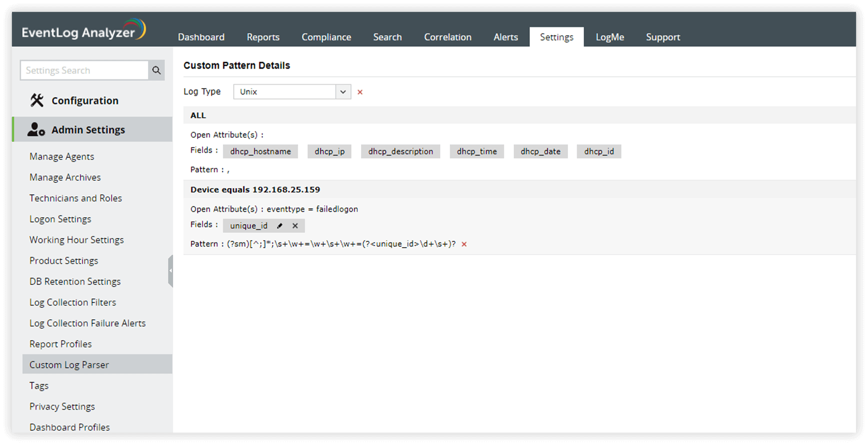Go to Technicians and Roles
This screenshot has height=445, width=868.
(75, 198)
